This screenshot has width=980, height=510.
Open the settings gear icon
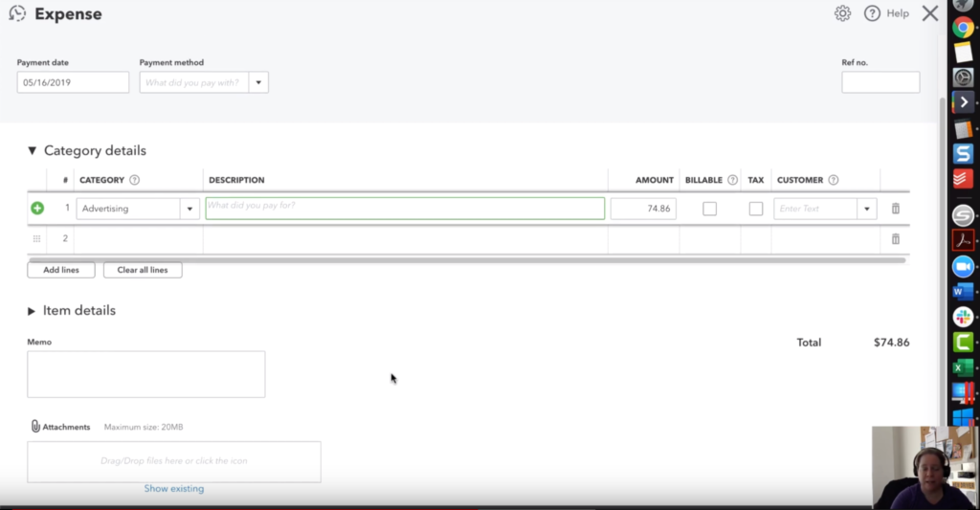tap(842, 13)
